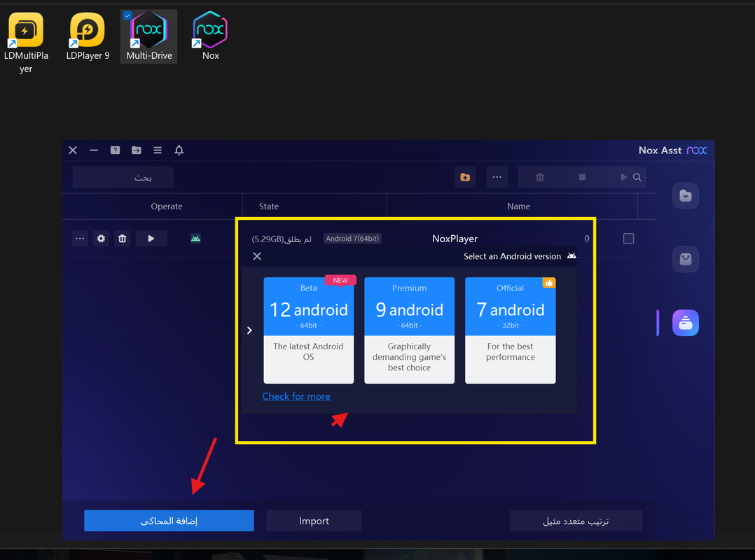Click the NoxPlayer instance name
Image resolution: width=755 pixels, height=560 pixels.
(455, 239)
